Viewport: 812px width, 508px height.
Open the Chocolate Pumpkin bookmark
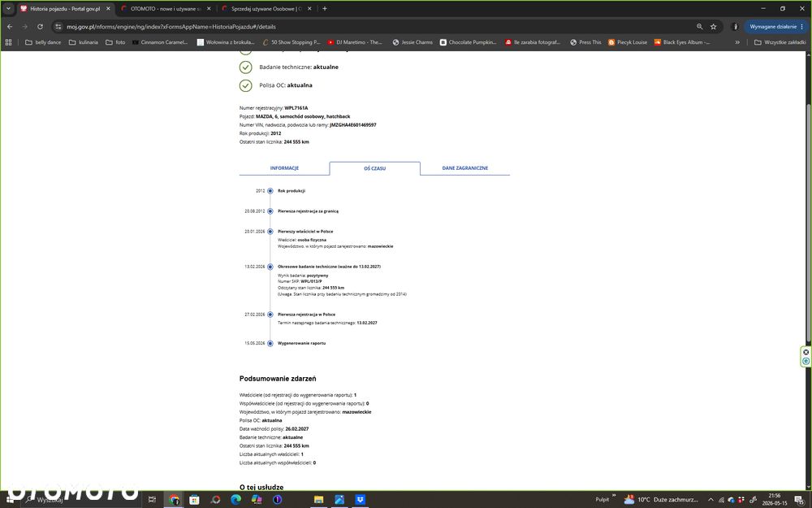(x=469, y=42)
